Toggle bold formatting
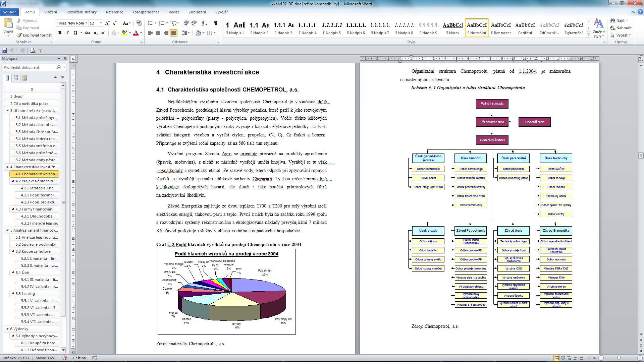The height and width of the screenshot is (362, 644). pyautogui.click(x=60, y=33)
